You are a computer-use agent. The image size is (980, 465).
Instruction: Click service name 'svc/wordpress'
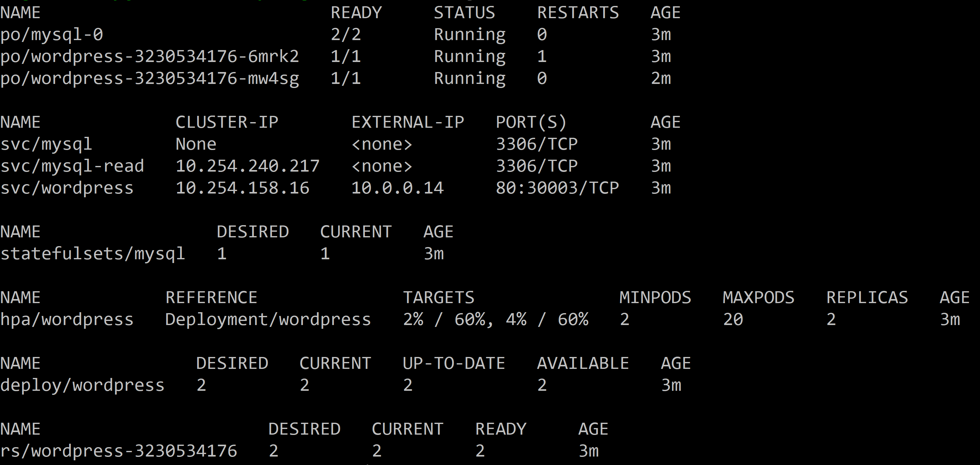(67, 189)
